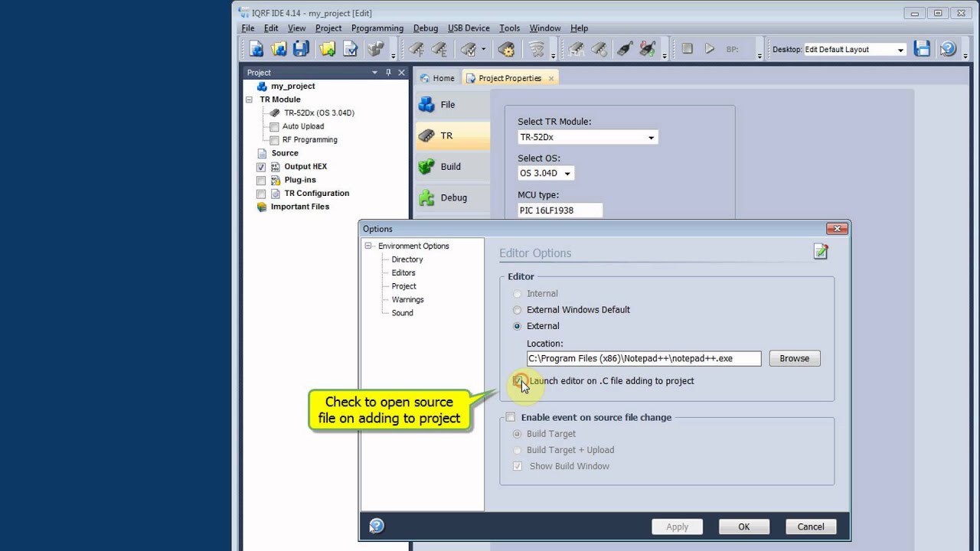This screenshot has height=551, width=980.
Task: Toggle Auto Upload checkbox in project tree
Action: (x=274, y=126)
